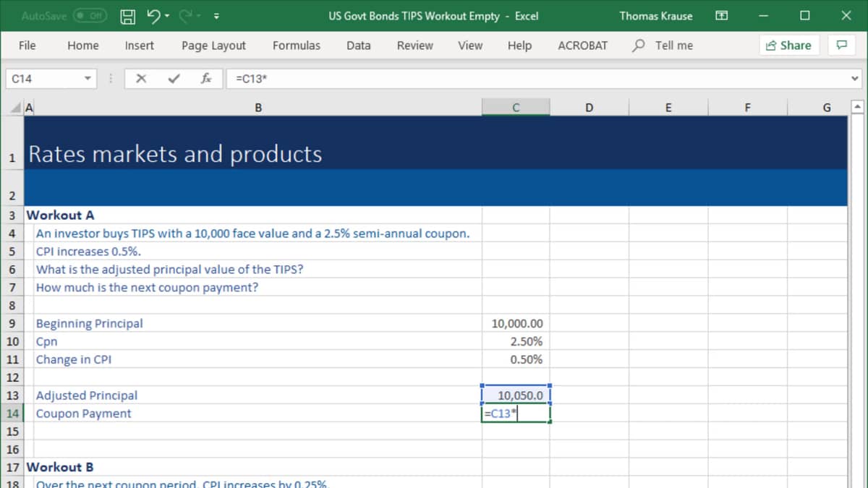Click the Save icon in title bar
Screen dimensions: 868x488
(127, 16)
